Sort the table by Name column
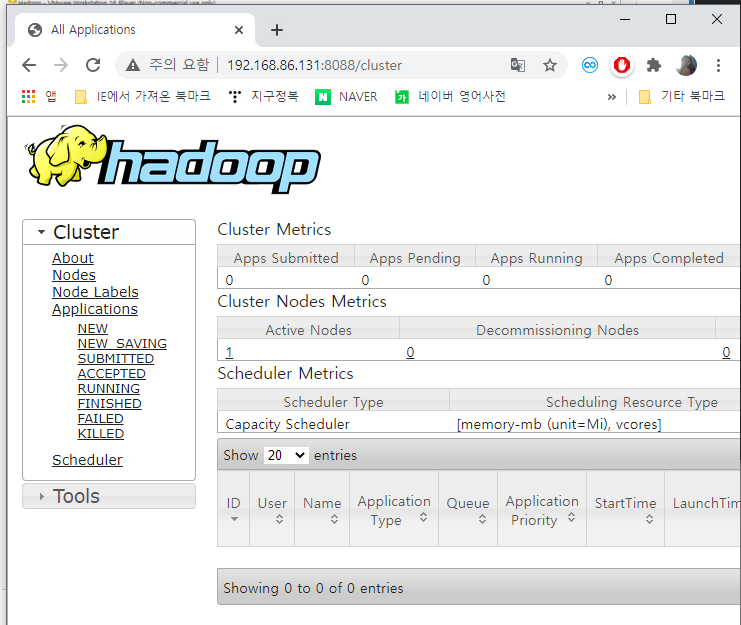The width and height of the screenshot is (741, 625). click(x=322, y=509)
